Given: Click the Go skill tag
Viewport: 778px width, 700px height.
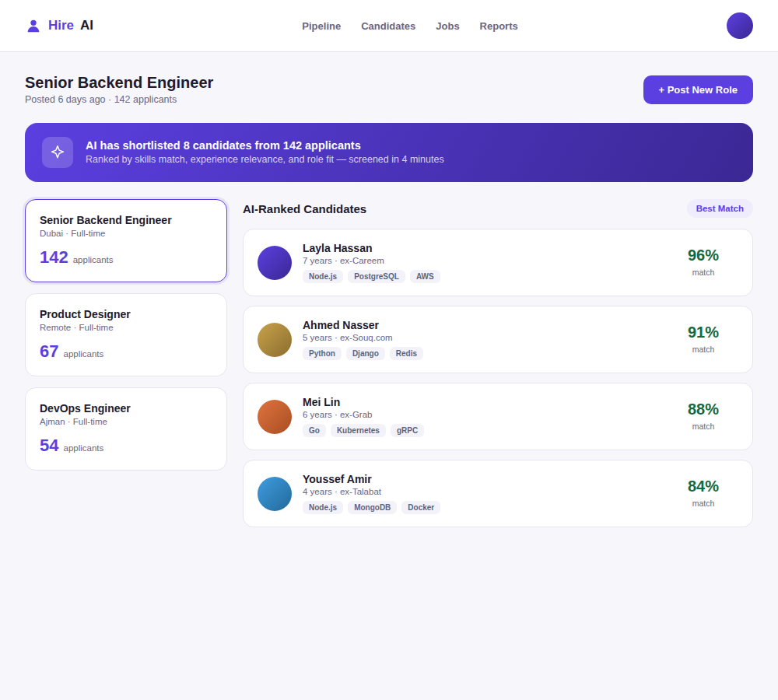Looking at the screenshot, I should click(x=314, y=430).
